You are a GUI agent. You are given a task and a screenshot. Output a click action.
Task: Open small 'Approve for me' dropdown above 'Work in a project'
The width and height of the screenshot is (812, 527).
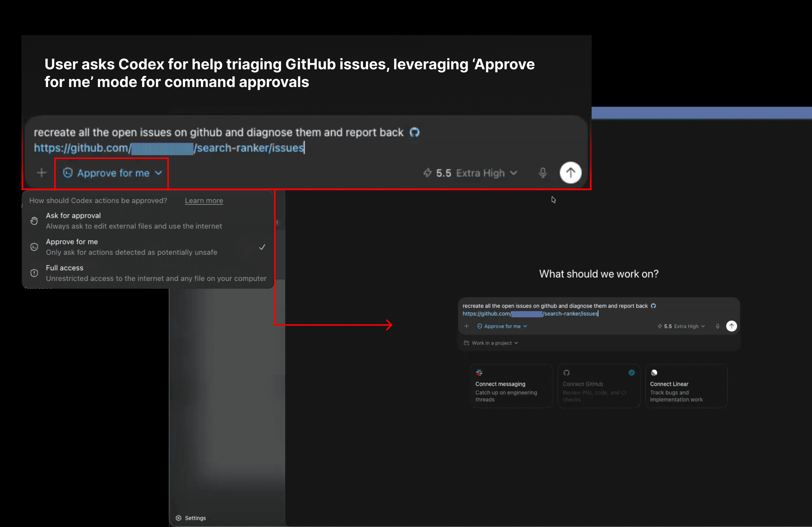(502, 326)
